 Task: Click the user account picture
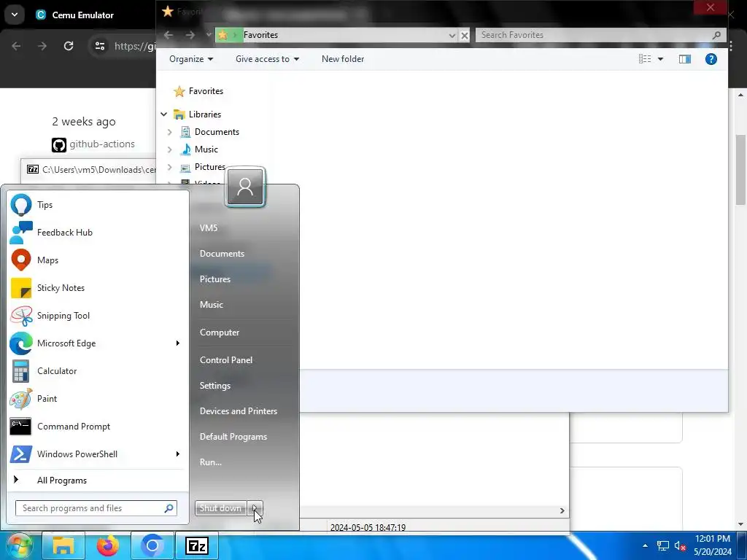[x=245, y=187]
